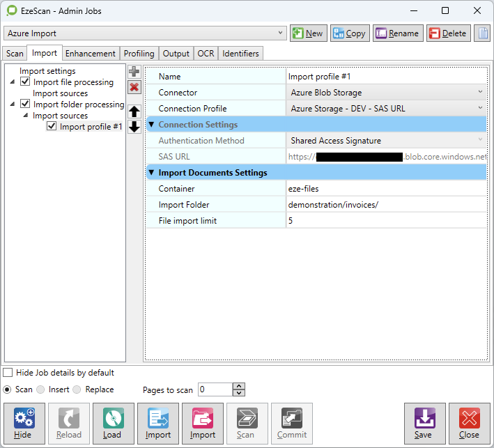This screenshot has width=494, height=448.
Task: Collapse the Connection Settings section
Action: click(x=151, y=125)
